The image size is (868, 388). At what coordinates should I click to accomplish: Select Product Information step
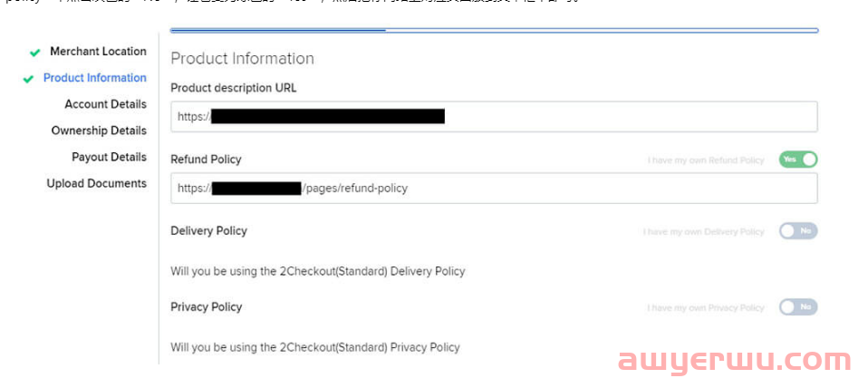(95, 78)
